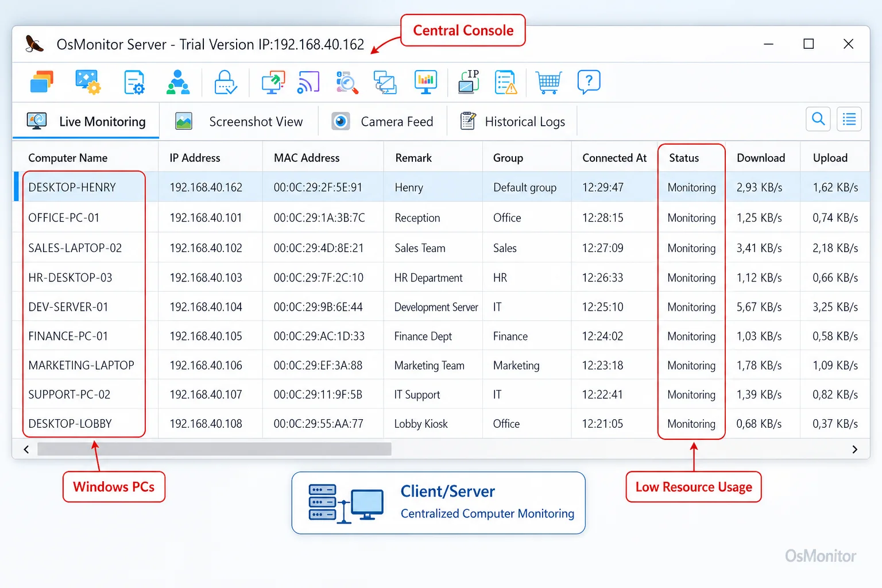Viewport: 882px width, 588px height.
Task: Click the Development Server remark cell
Action: (x=436, y=307)
